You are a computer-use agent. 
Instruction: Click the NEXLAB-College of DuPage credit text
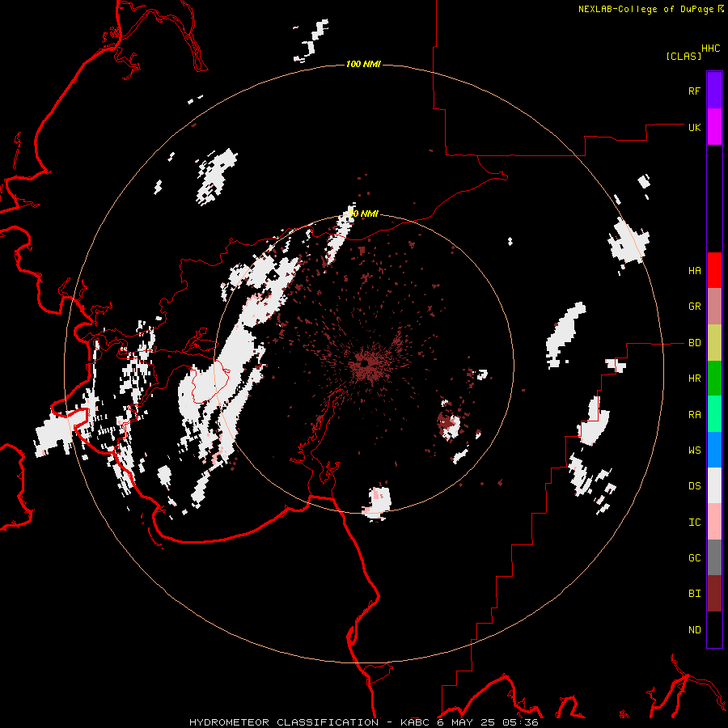tap(645, 9)
